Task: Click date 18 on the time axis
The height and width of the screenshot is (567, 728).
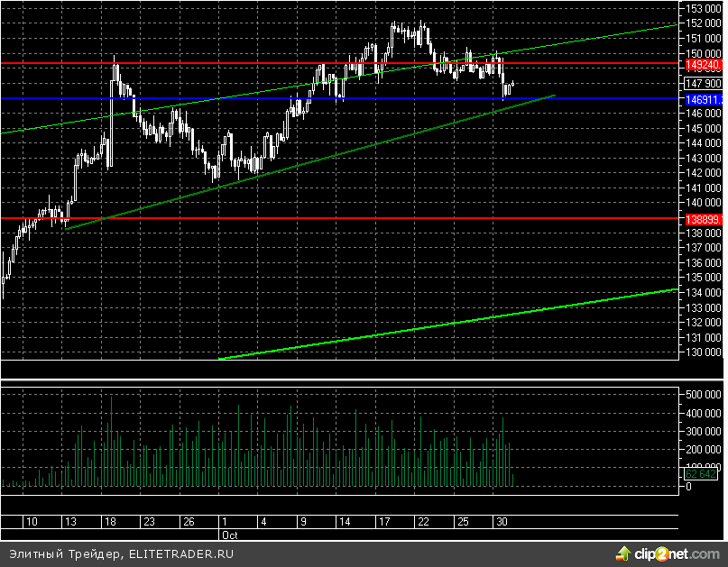Action: pyautogui.click(x=109, y=522)
